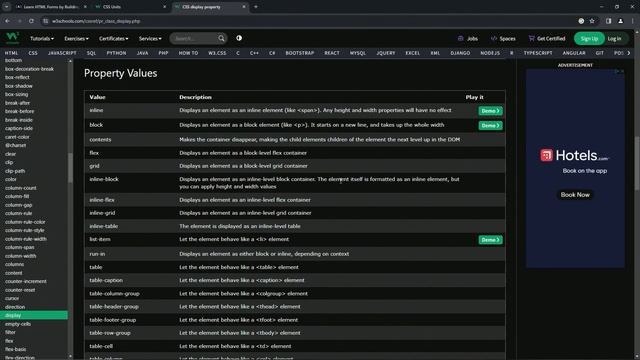
Task: Open the Certificates dropdown
Action: point(113,38)
